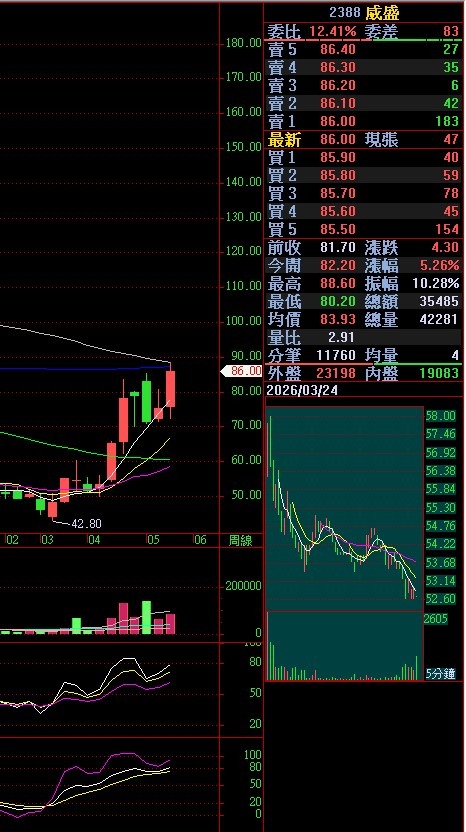Select the 買4 price 85.60

coord(338,212)
